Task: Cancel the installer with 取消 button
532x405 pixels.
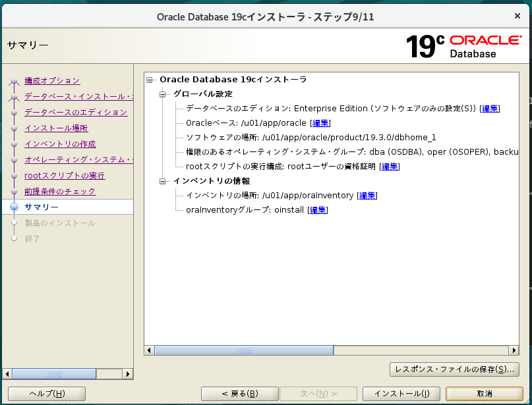Action: tap(485, 394)
